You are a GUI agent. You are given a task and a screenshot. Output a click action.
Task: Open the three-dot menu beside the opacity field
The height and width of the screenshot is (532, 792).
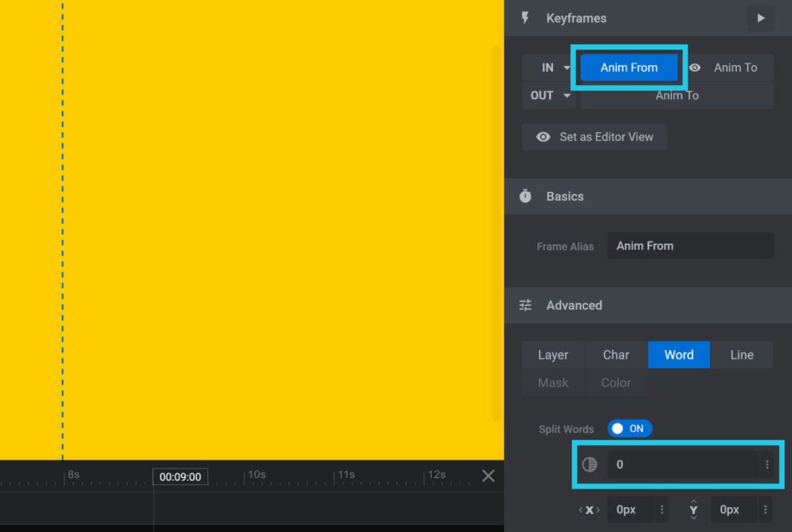pos(766,464)
